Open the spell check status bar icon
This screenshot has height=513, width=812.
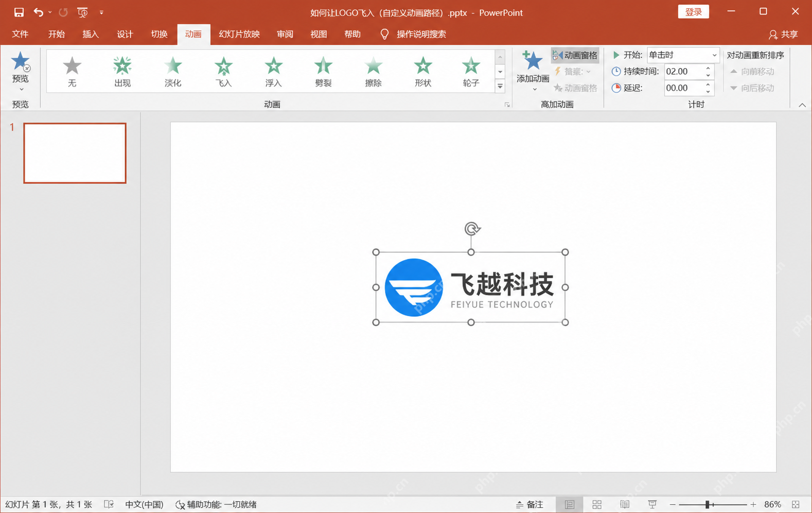pos(109,505)
